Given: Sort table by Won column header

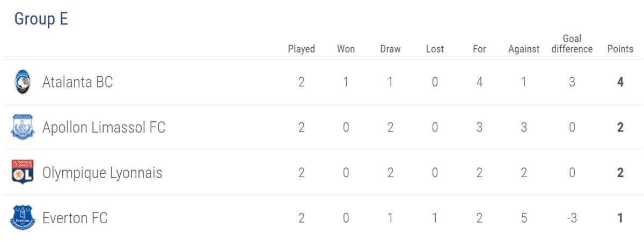Looking at the screenshot, I should point(346,49).
